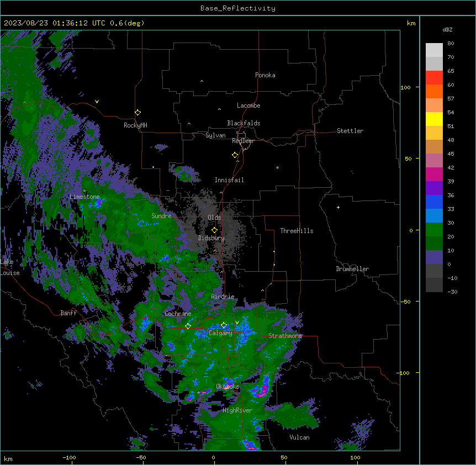Select the slate 0-10 dBZ legend swatch
The image size is (476, 465).
tap(434, 257)
